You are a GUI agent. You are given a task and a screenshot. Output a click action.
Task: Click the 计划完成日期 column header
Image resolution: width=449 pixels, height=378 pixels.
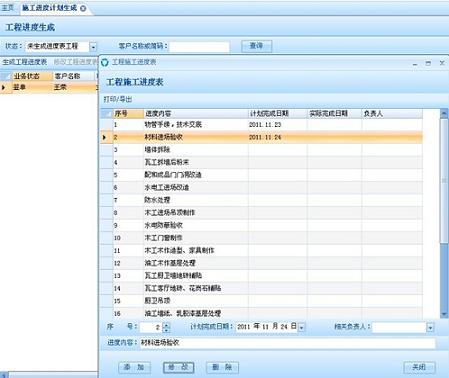point(278,114)
